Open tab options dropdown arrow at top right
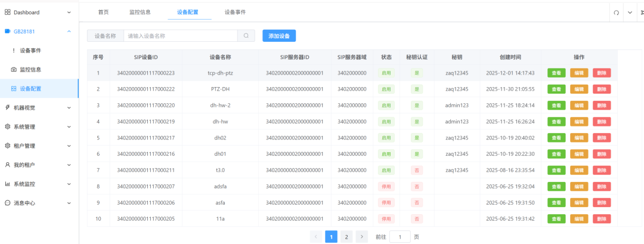Image resolution: width=644 pixels, height=244 pixels. (x=630, y=13)
